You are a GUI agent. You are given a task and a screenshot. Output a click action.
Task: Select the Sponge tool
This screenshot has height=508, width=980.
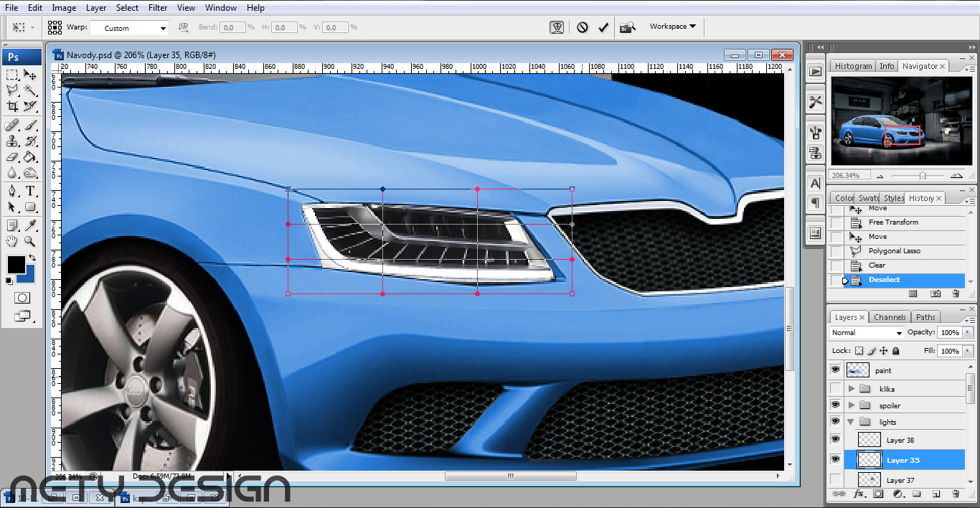click(x=30, y=172)
